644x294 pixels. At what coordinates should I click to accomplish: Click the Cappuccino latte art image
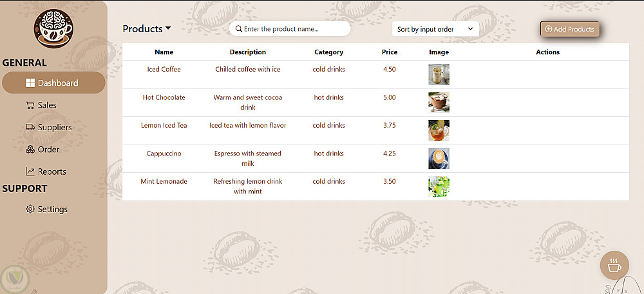(x=439, y=159)
